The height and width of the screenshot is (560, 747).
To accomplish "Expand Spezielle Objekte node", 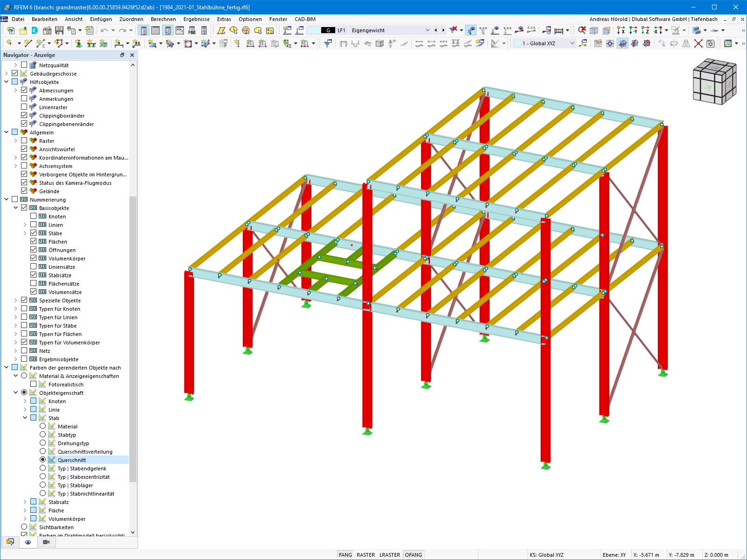I will [x=16, y=300].
